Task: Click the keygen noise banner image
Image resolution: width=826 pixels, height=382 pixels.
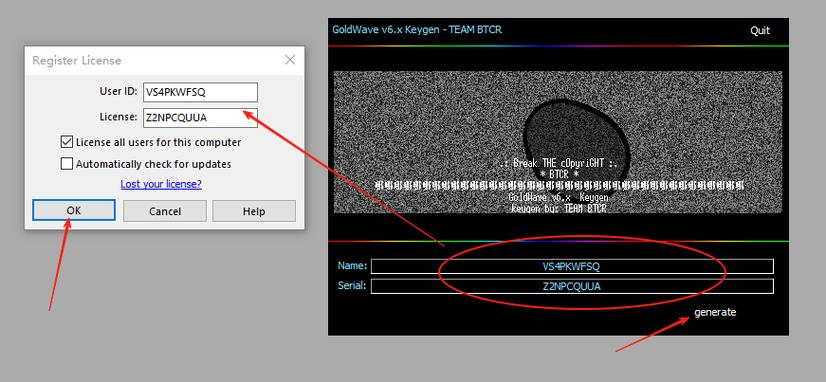Action: (558, 142)
